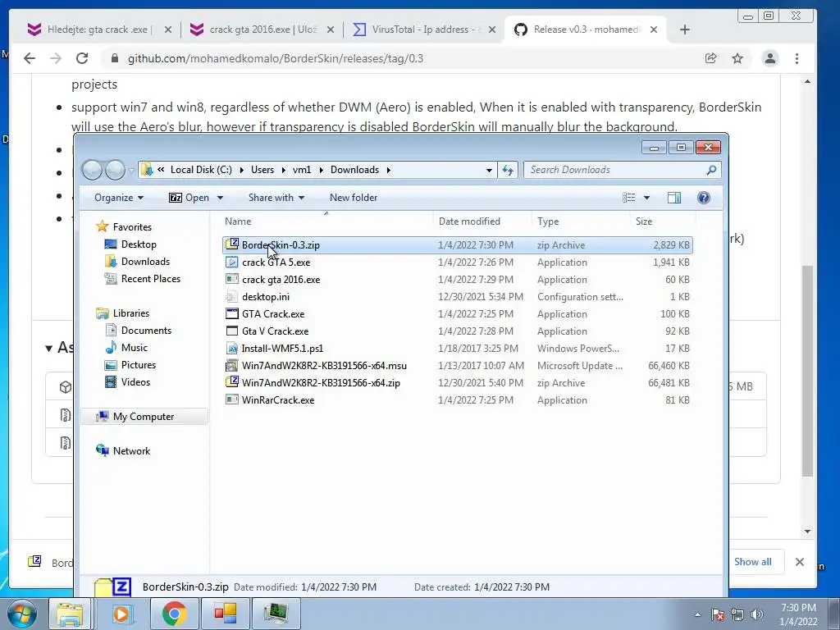
Task: Sort by Name column header
Action: [326, 221]
